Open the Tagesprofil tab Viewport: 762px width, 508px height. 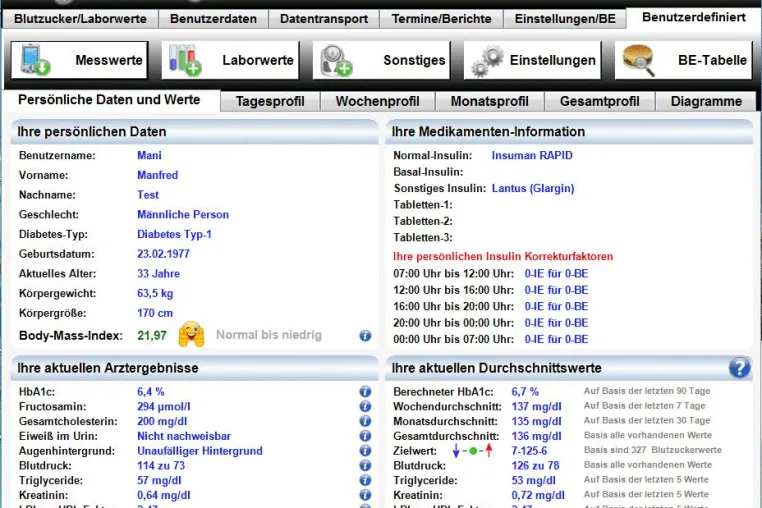270,102
